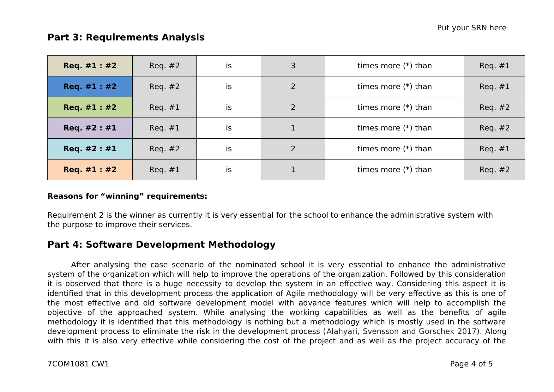Viewport: 554px width, 392px height.
Task: Select the "Page 4 of 5" footer
Action: [471, 364]
